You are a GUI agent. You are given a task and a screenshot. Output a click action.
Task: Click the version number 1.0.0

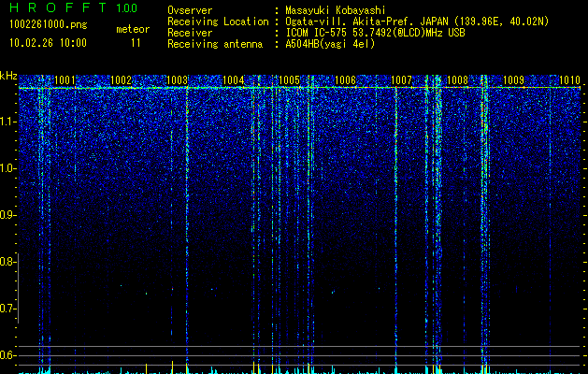click(126, 8)
